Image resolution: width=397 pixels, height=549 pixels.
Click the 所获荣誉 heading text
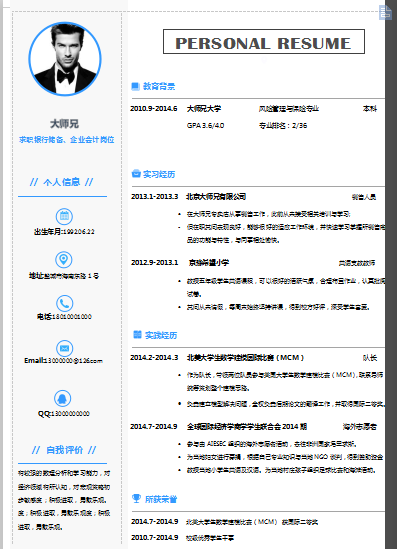coord(161,499)
